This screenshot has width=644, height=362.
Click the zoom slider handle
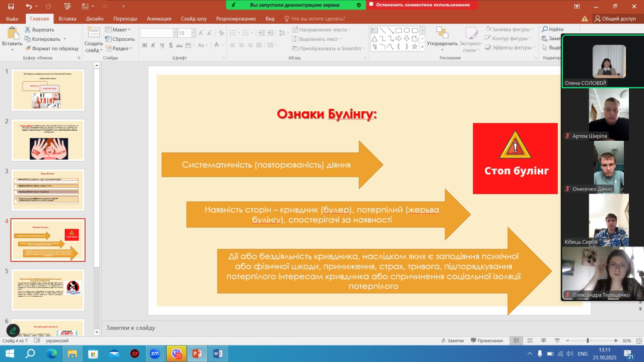click(x=588, y=341)
